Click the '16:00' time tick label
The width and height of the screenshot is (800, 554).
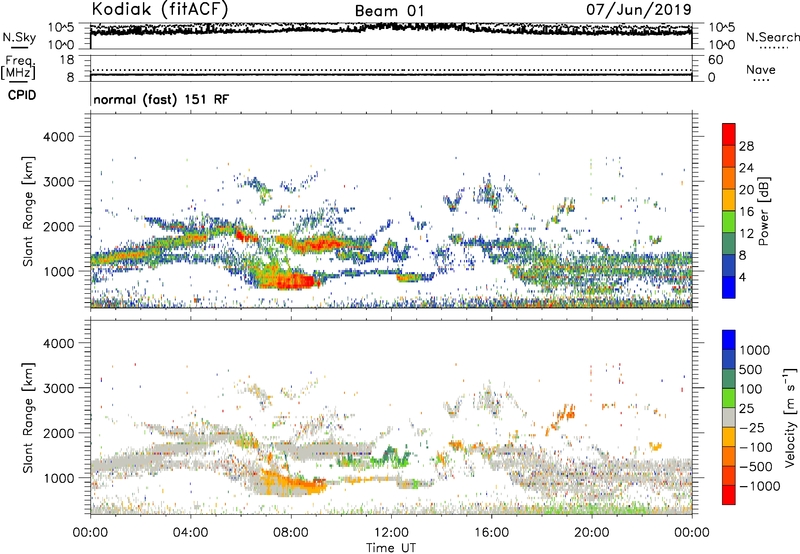tap(491, 533)
